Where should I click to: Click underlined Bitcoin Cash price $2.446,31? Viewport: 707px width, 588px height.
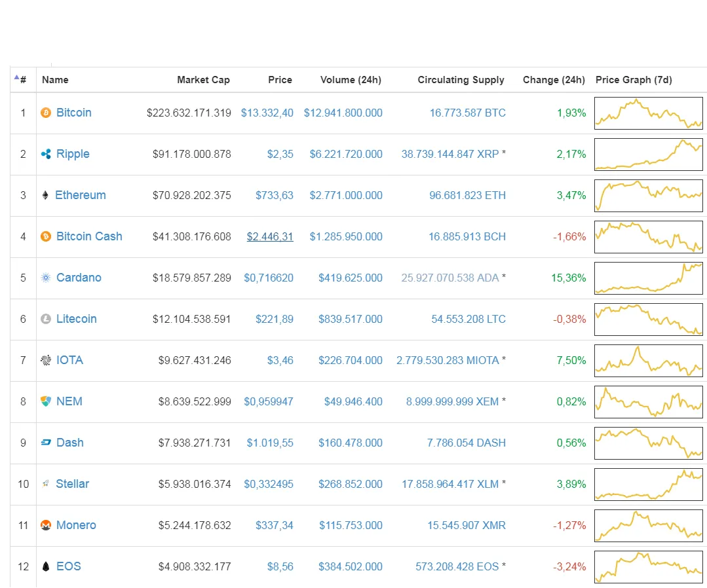pos(270,236)
